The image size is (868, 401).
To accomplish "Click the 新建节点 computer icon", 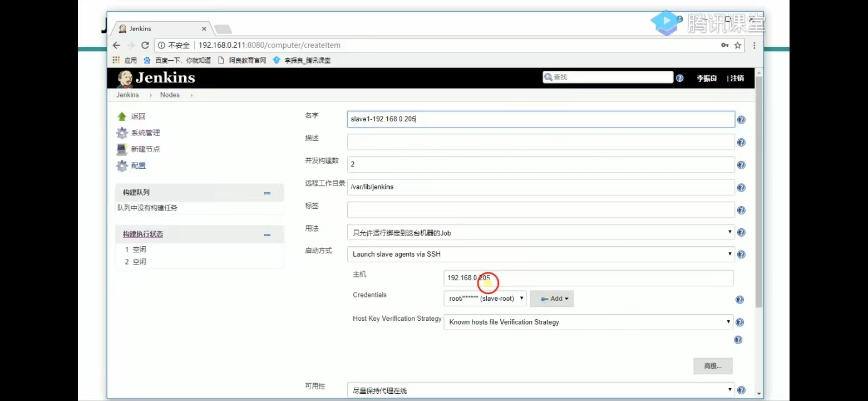I will tap(122, 149).
